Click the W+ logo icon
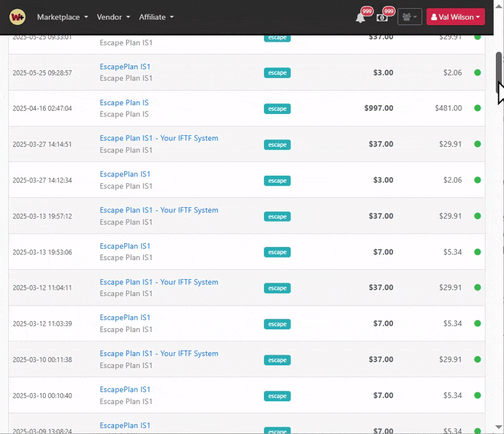The height and width of the screenshot is (434, 504). 18,17
